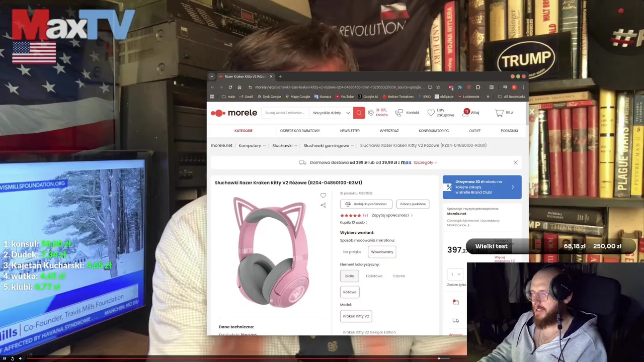Open the Rotten Tomatoes bookmark
The image size is (644, 362).
(x=398, y=97)
